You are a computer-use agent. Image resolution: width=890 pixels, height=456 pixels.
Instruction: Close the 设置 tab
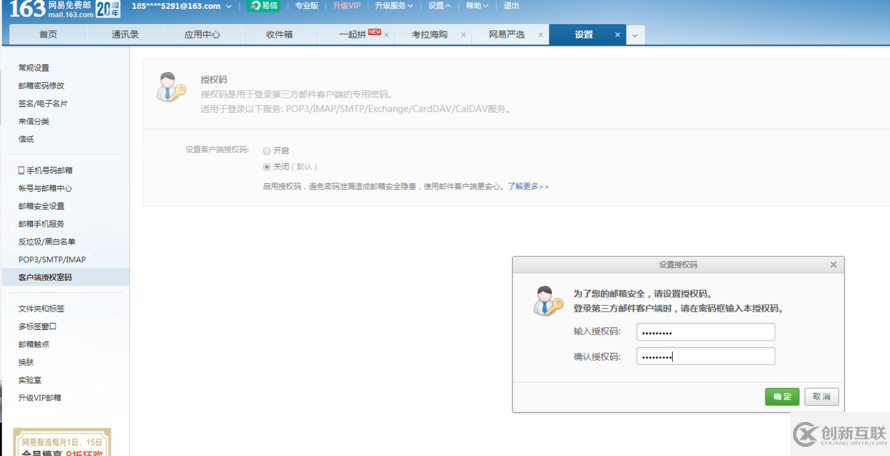618,35
